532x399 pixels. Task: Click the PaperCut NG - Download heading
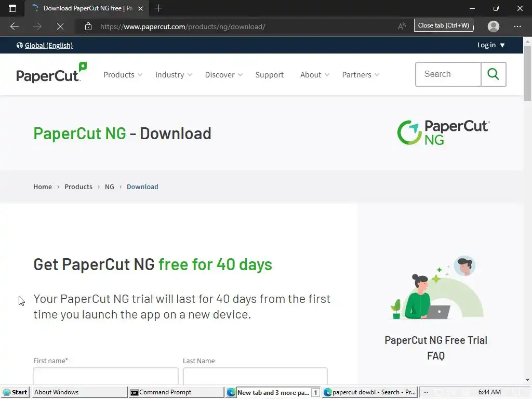[x=122, y=134]
